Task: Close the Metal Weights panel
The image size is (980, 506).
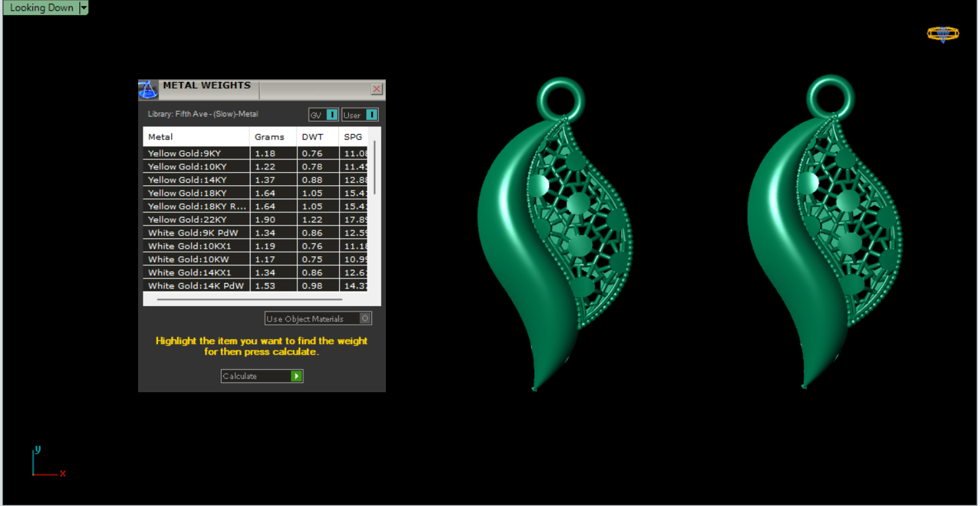Action: point(377,89)
